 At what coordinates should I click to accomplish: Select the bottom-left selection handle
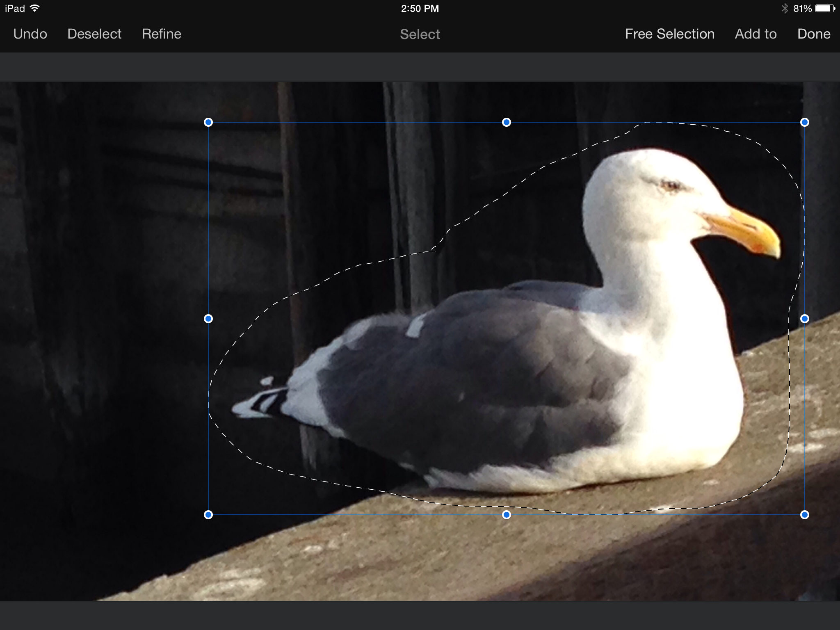tap(208, 515)
